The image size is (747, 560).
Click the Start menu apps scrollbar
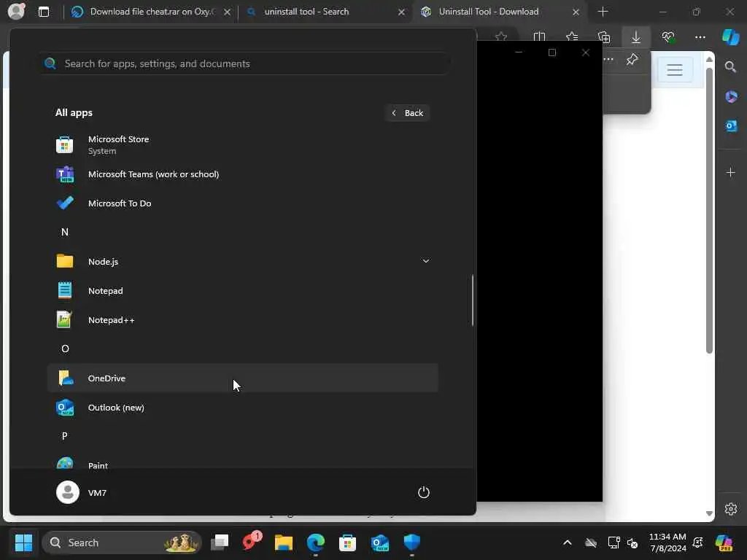coord(473,300)
